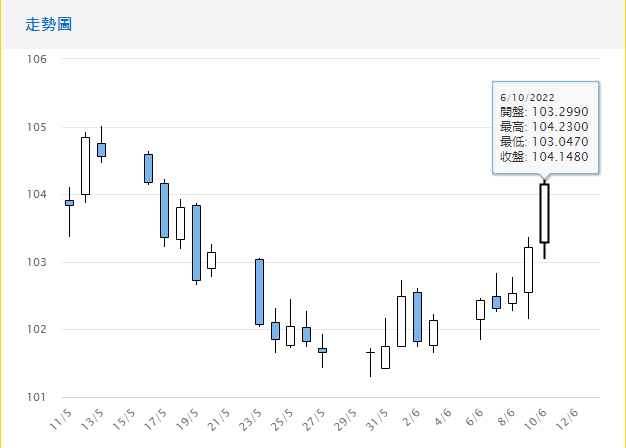Select the blue 13/5 candlestick
Image resolution: width=626 pixels, height=448 pixels.
tap(101, 149)
